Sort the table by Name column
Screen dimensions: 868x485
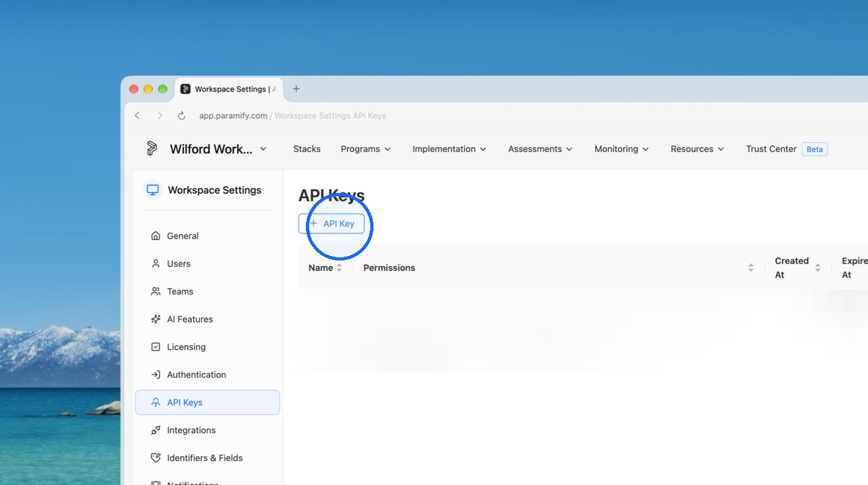(339, 267)
